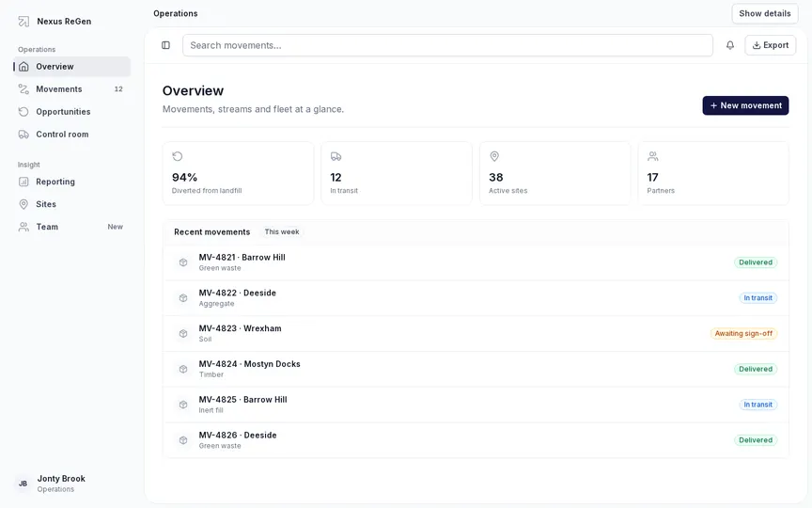812x508 pixels.
Task: Click the truck icon on In transit card
Action: tap(336, 156)
